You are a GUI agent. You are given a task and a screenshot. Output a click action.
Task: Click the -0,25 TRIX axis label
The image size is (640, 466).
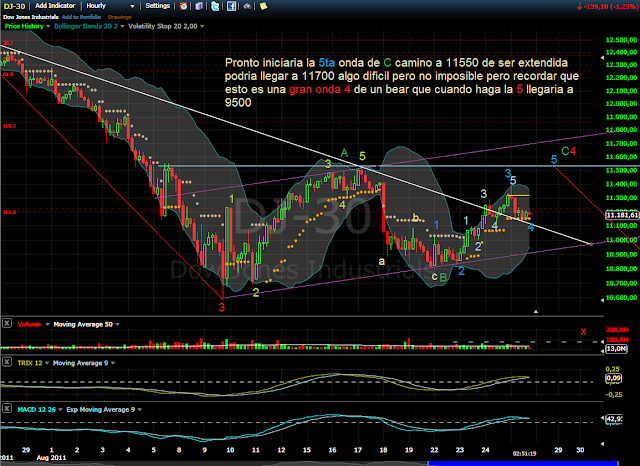tap(614, 395)
